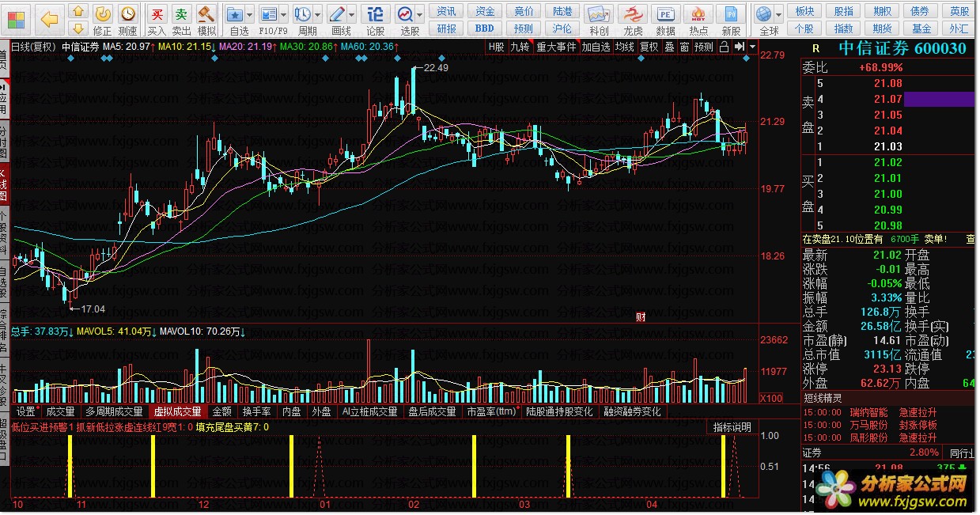Select the 虚拟成交量 tab

(x=178, y=411)
